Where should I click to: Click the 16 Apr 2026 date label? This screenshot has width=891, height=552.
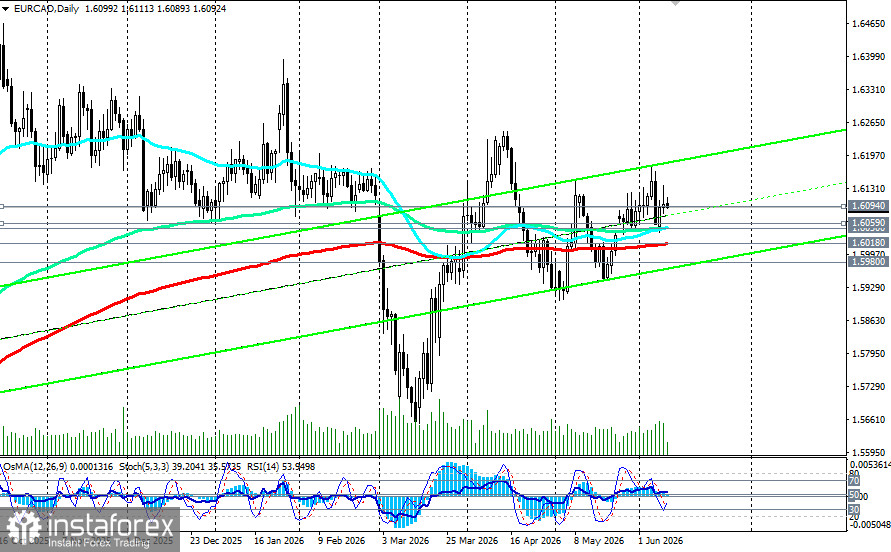535,540
